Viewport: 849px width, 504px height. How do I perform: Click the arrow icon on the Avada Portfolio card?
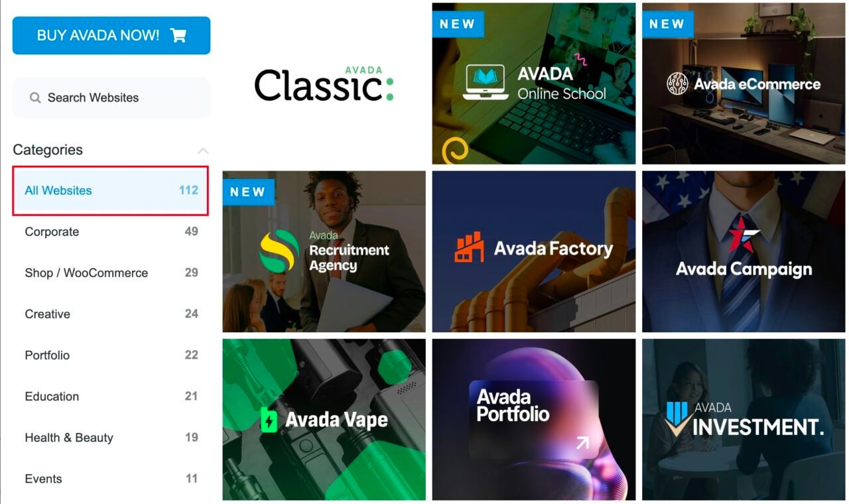[x=582, y=442]
